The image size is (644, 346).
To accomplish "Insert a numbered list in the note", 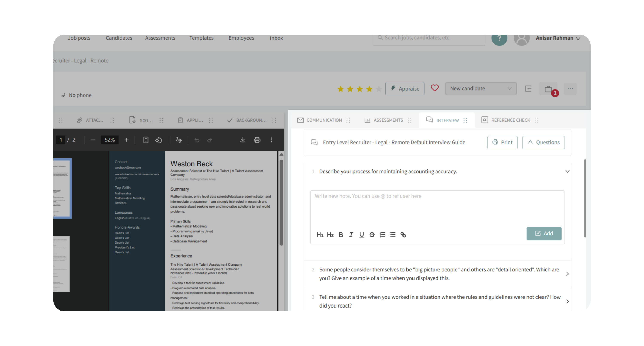I will click(382, 235).
